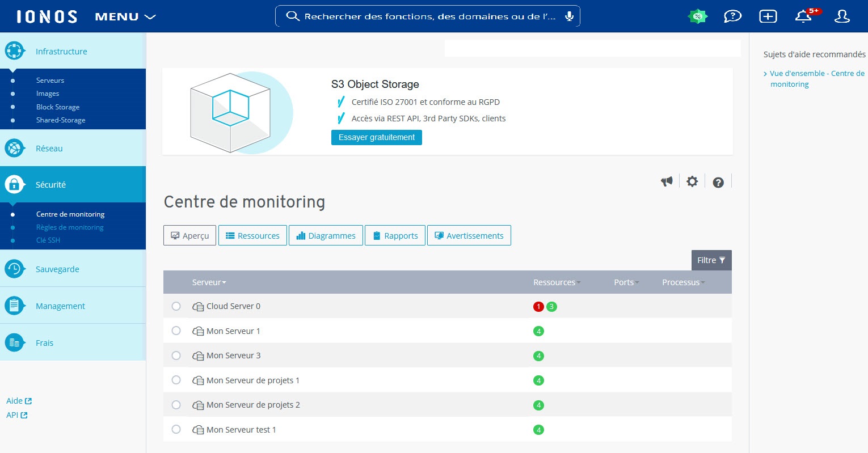Click the green 3 badge for Cloud Server 0
This screenshot has height=453, width=868.
(x=551, y=307)
